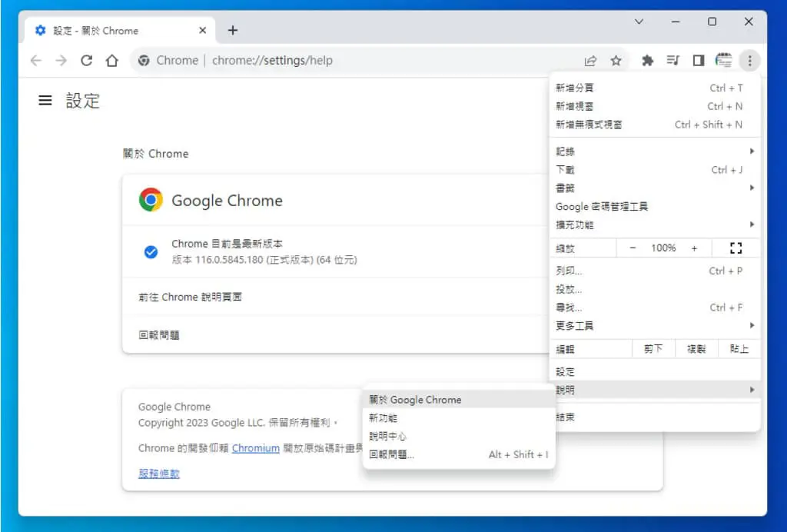Open the extensions puzzle icon
787x532 pixels.
coord(647,61)
